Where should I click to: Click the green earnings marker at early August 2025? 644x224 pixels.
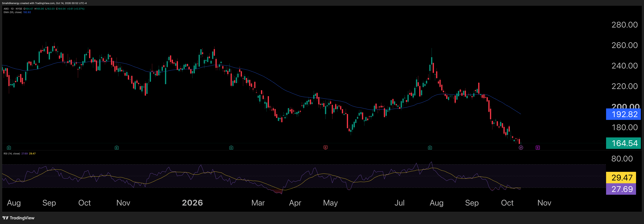point(9,148)
